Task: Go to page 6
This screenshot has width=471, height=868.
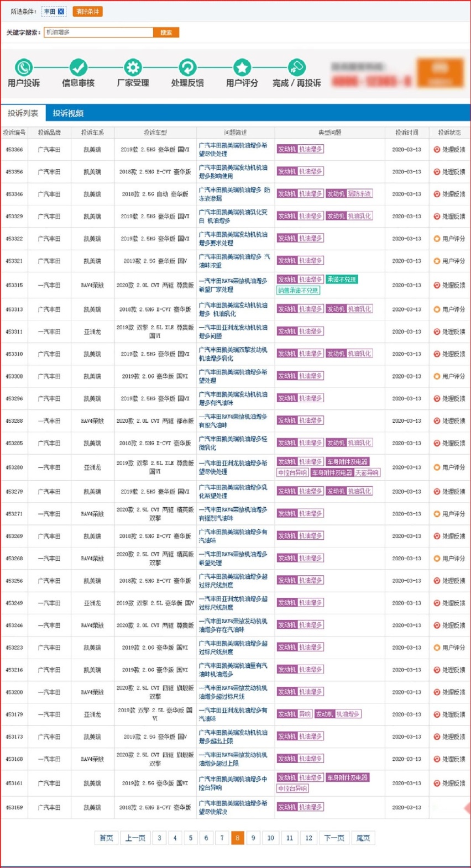Action: coord(206,838)
